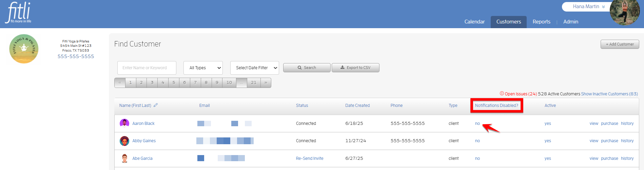Screen dimensions: 644x170
Task: Sort by the Active column header
Action: click(550, 106)
